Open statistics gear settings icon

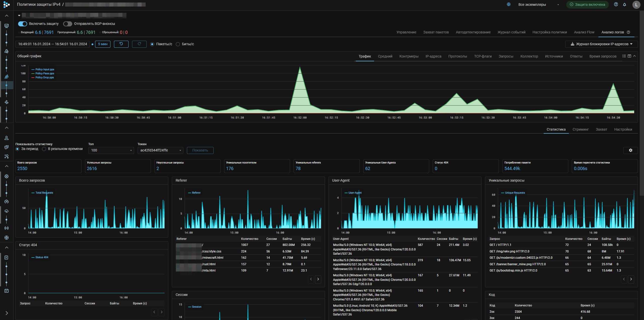click(x=630, y=150)
